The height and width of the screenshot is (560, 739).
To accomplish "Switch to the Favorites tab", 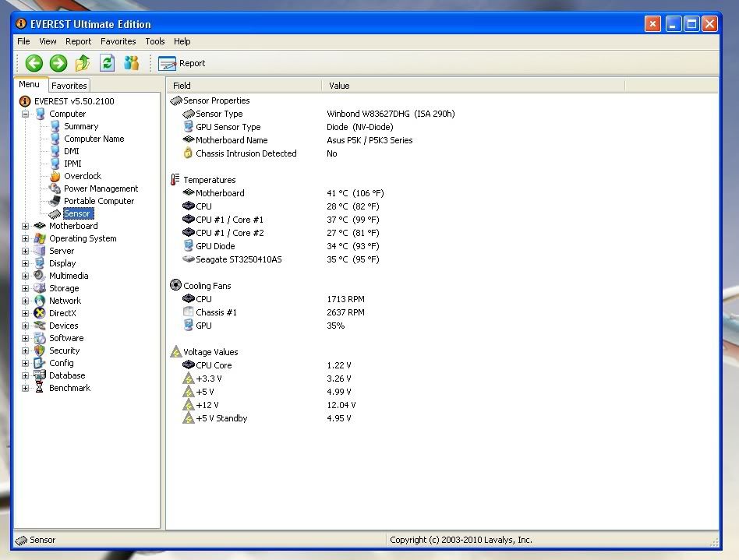I will [x=69, y=86].
